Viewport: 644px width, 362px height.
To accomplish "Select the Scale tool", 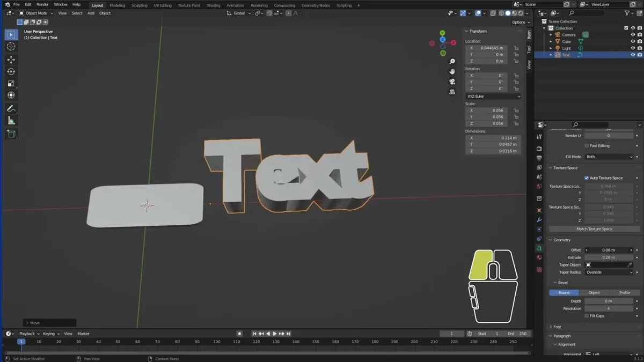I will (x=11, y=83).
